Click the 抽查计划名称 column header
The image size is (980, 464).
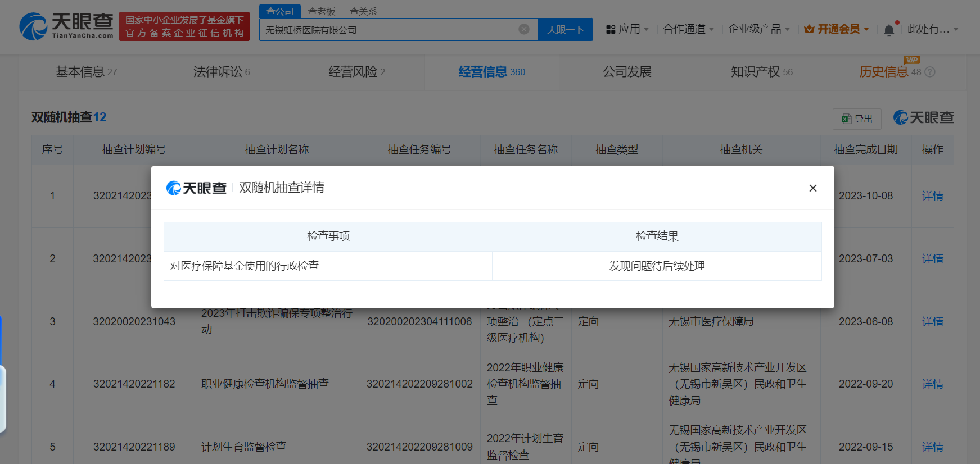pos(277,149)
